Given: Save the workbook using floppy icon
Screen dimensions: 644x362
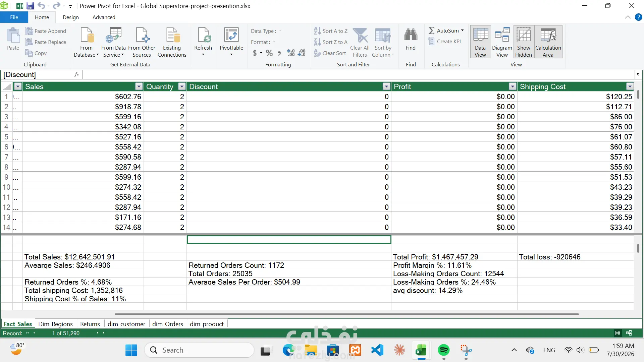Looking at the screenshot, I should pyautogui.click(x=30, y=6).
